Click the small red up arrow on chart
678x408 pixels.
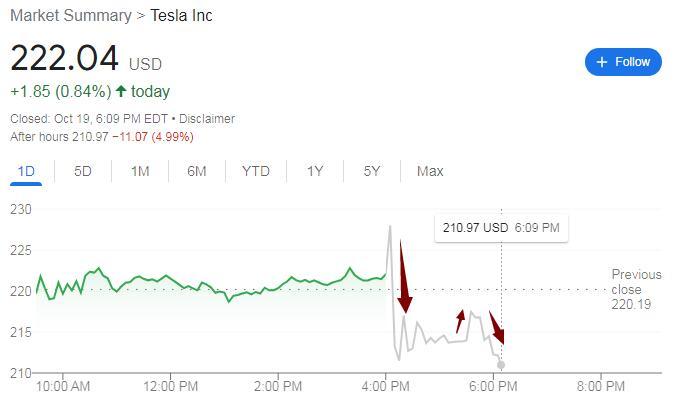[460, 321]
